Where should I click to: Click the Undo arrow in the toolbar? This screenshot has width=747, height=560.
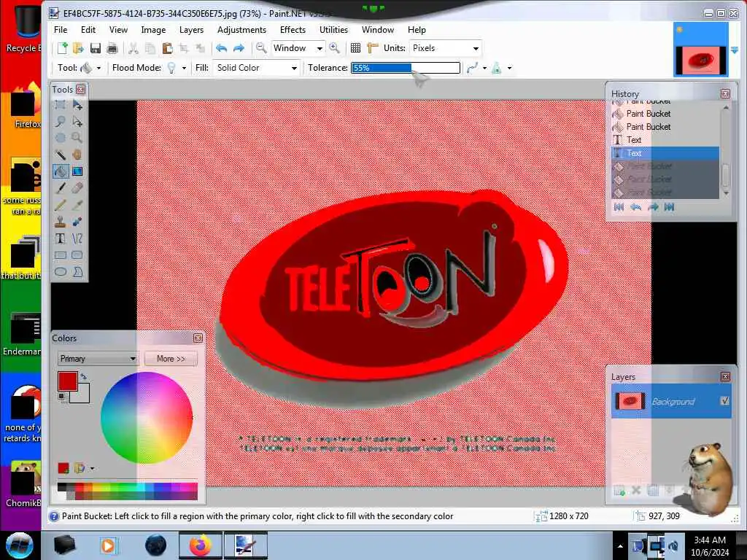click(222, 48)
